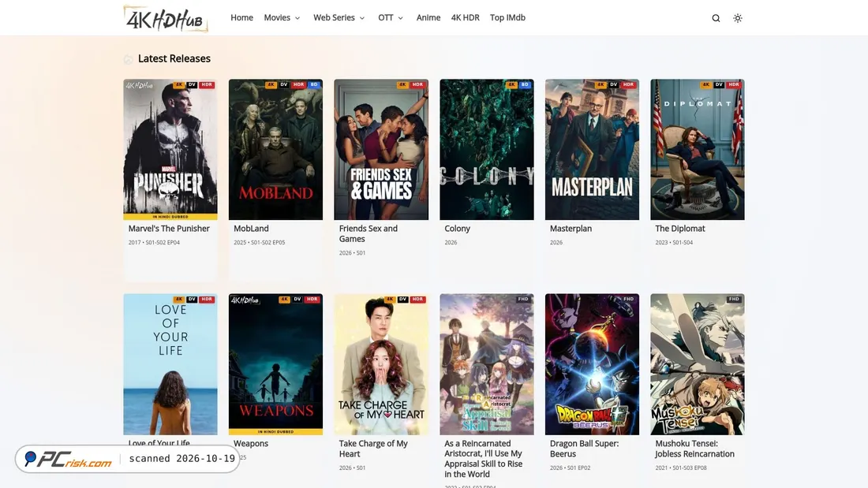Open the Love of Your Life poster
868x488 pixels.
170,364
